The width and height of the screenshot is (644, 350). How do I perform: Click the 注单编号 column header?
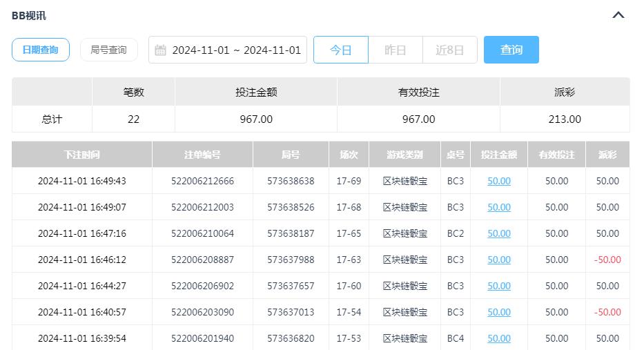[x=202, y=155]
